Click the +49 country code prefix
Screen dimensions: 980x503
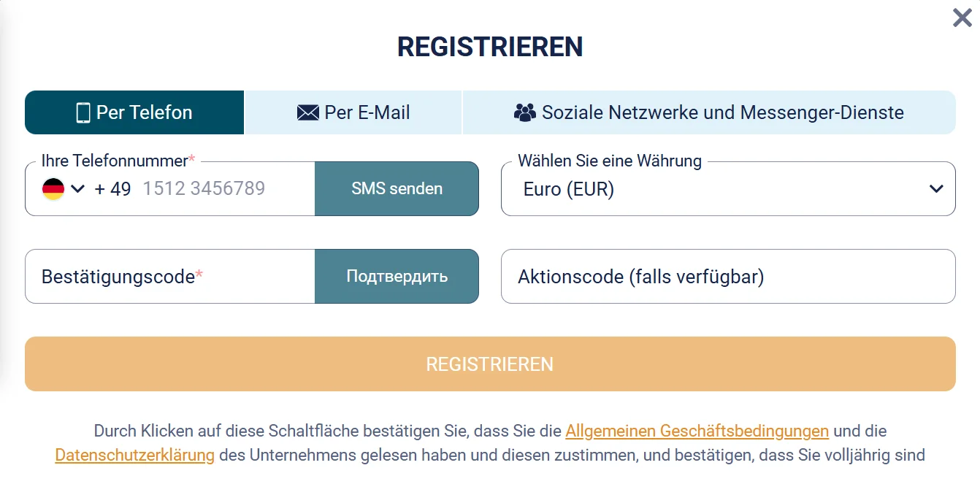tap(113, 188)
